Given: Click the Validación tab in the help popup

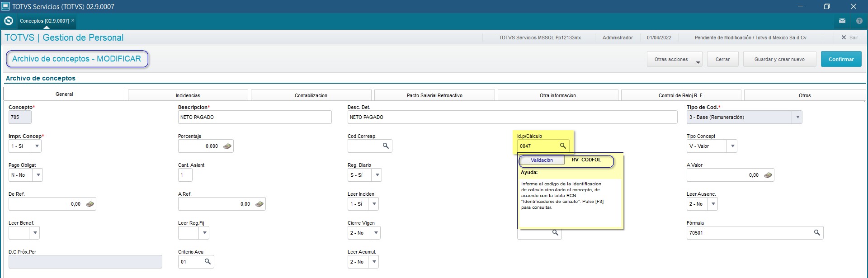Looking at the screenshot, I should (542, 160).
